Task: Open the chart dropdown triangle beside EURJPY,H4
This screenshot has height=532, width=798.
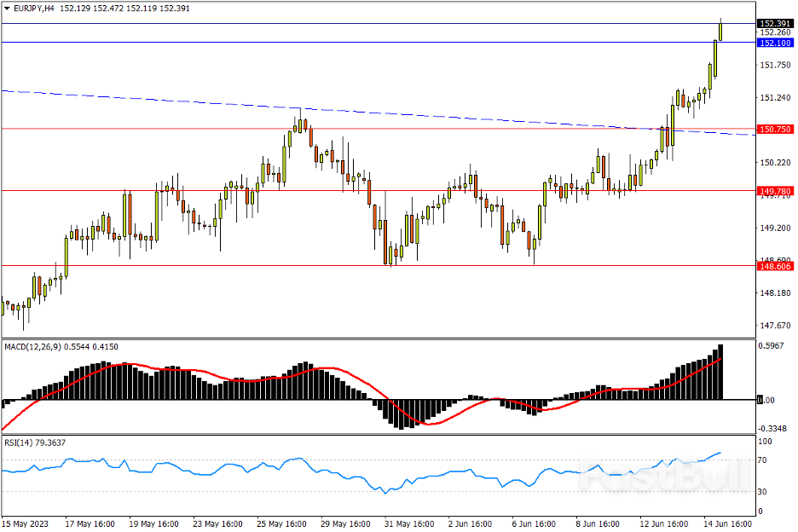Action: 7,9
